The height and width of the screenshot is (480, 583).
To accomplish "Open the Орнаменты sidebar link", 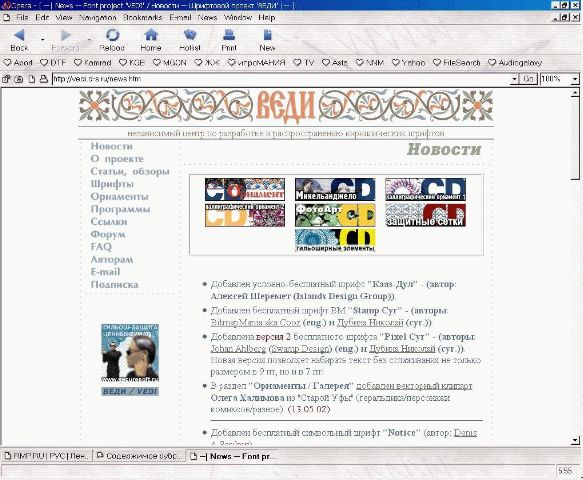I will point(119,196).
